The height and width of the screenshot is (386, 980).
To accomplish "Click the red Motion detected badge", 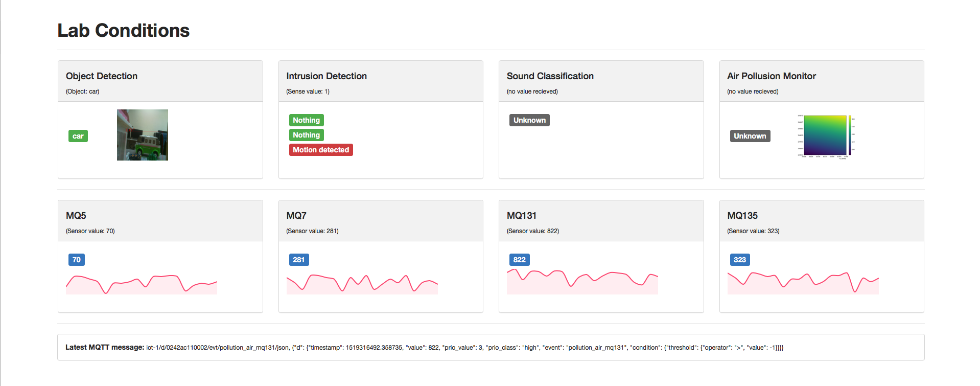I will pos(321,150).
